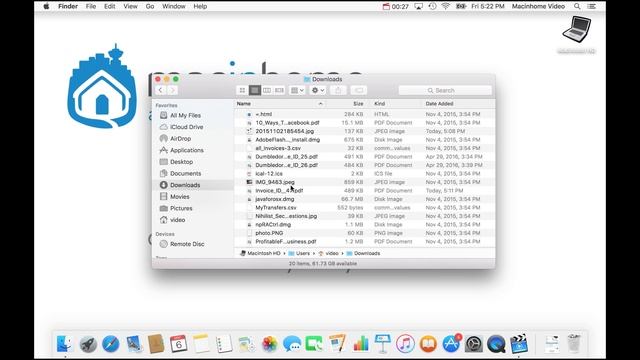Sort files by the Kind column

pos(396,104)
